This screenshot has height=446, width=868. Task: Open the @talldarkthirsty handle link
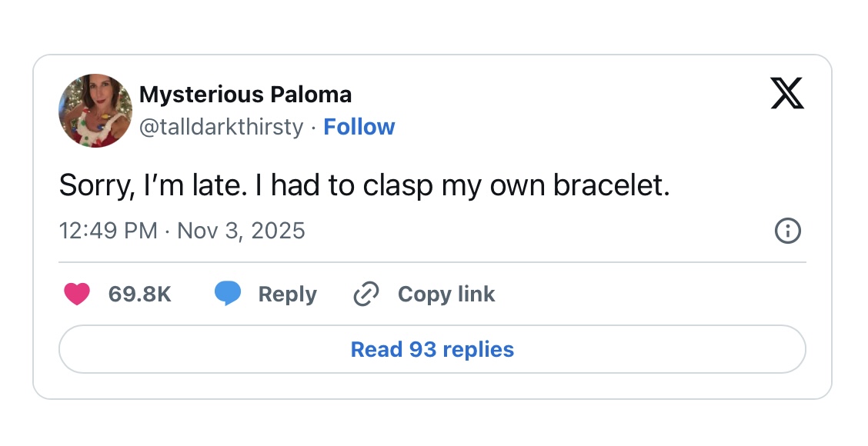coord(222,127)
